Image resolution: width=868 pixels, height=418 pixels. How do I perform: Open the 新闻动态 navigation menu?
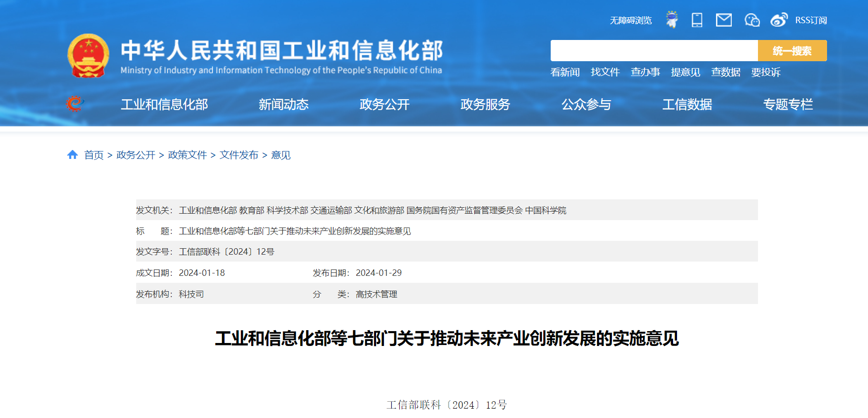coord(284,104)
